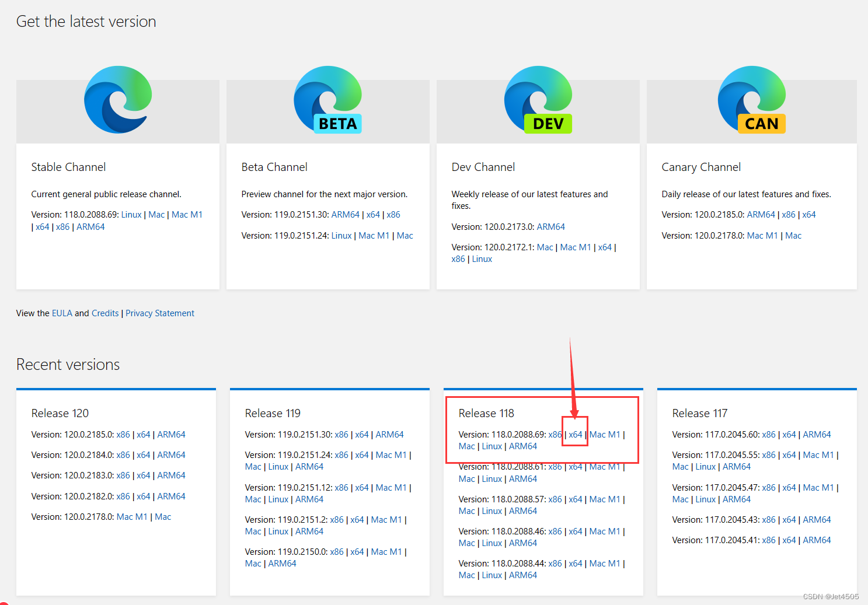868x605 pixels.
Task: Click the Get the latest version heading
Action: [86, 22]
